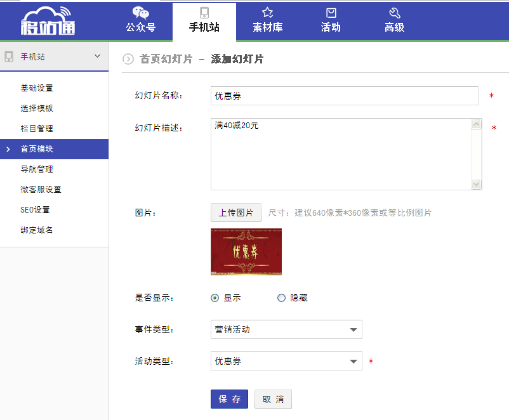The image size is (509, 420).
Task: Click the 高级 wrench icon
Action: point(394,13)
